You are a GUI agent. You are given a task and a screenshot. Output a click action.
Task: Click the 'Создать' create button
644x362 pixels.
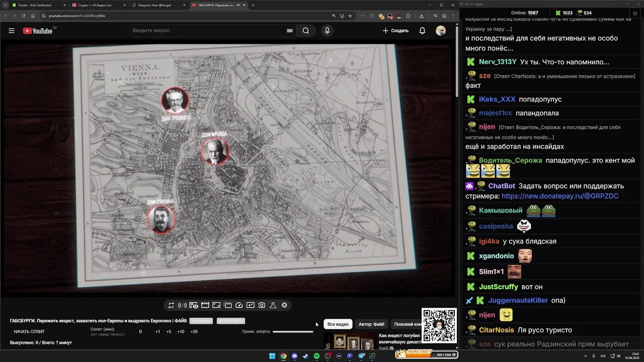395,31
